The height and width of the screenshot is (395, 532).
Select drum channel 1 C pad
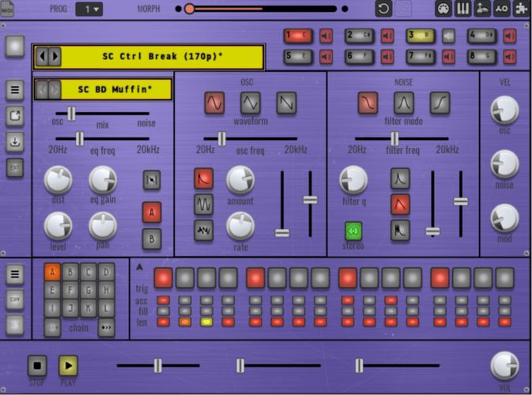point(298,36)
